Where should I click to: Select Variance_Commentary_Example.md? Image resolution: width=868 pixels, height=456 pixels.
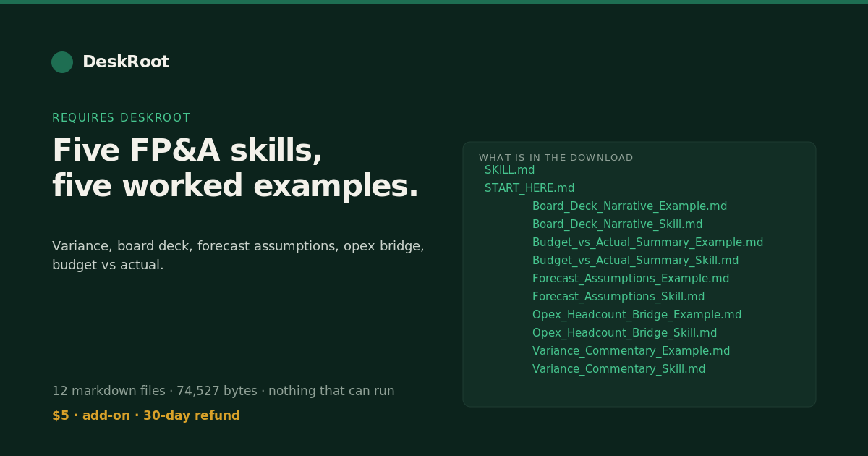tap(631, 351)
